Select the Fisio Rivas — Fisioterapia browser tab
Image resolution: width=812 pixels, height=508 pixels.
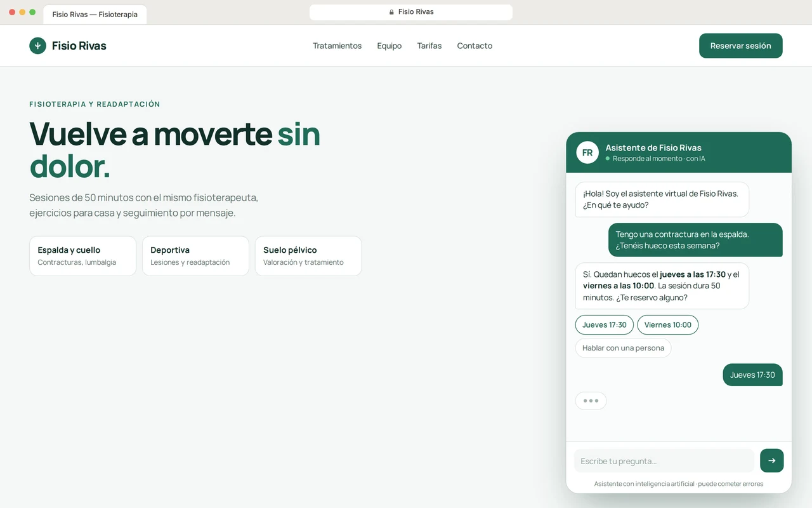pyautogui.click(x=95, y=15)
